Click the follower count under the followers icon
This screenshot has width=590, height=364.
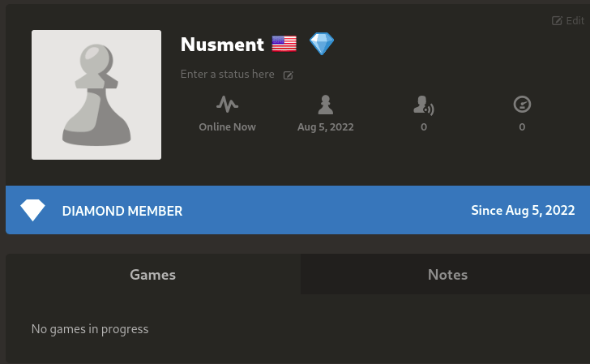point(424,127)
